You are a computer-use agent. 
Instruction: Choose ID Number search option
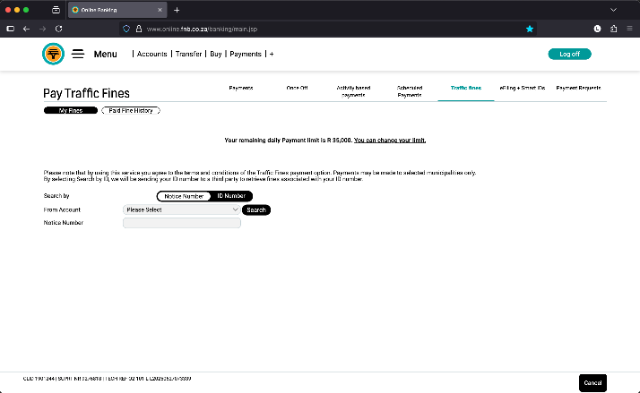point(231,196)
